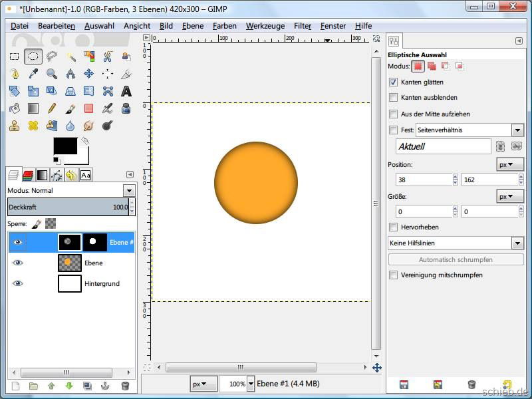
Task: Click the Ebene layer thumbnail
Action: [70, 263]
